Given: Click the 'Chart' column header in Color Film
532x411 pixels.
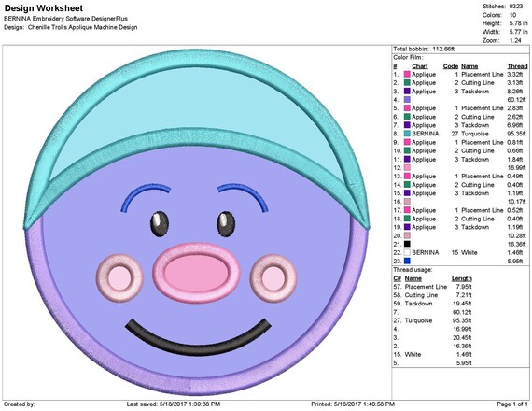Looking at the screenshot, I should click(420, 66).
